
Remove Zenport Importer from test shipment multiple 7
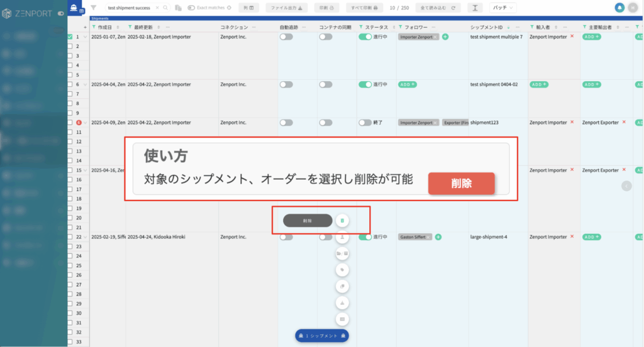(572, 36)
